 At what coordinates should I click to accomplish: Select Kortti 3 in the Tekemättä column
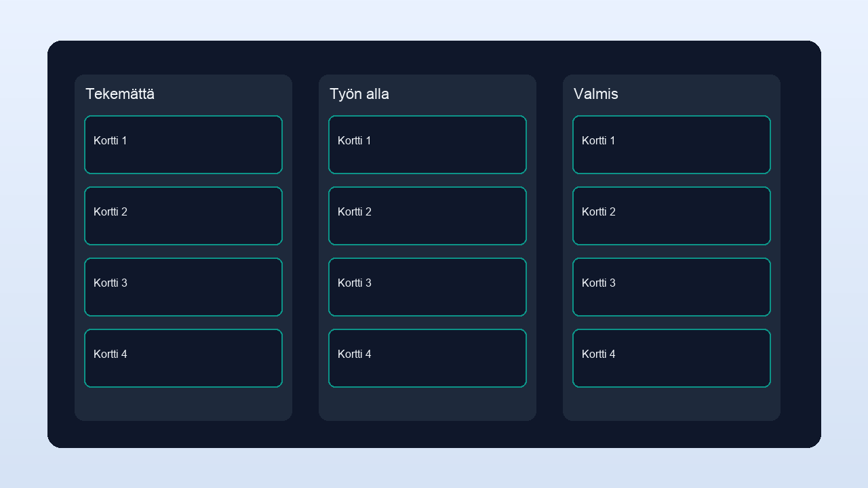(183, 287)
